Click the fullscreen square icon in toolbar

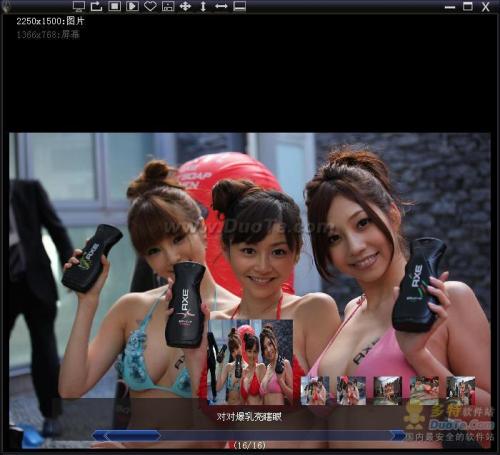114,6
